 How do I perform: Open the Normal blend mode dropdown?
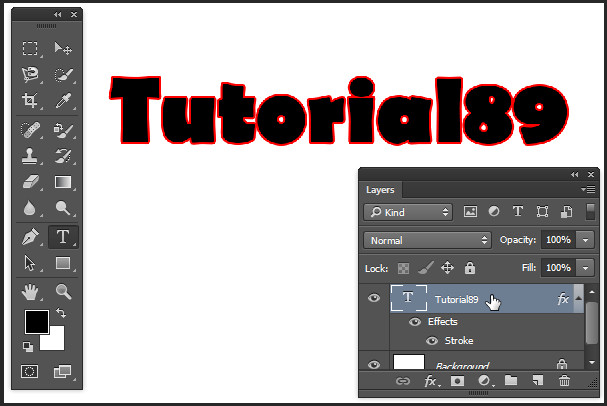click(x=427, y=240)
